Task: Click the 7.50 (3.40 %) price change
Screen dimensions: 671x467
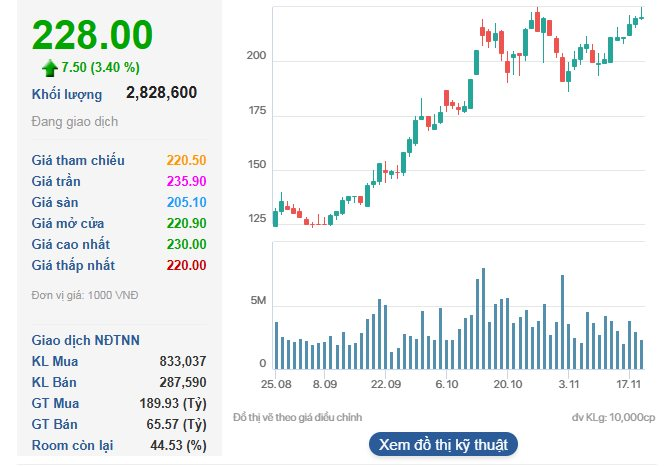Action: (x=103, y=68)
